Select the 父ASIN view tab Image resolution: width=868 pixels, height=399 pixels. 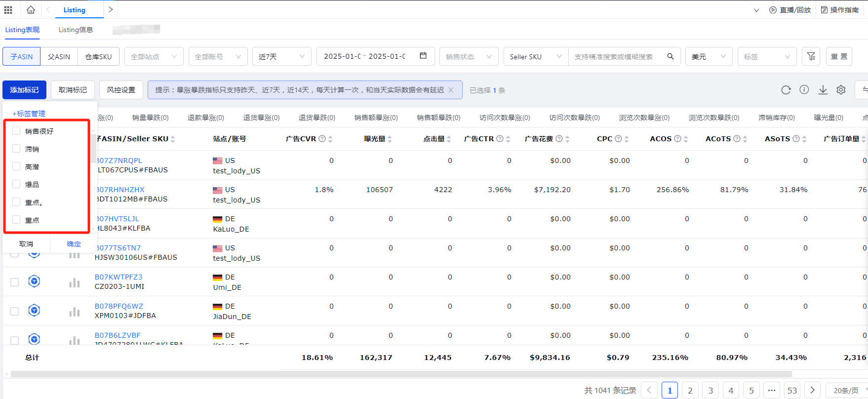coord(59,57)
